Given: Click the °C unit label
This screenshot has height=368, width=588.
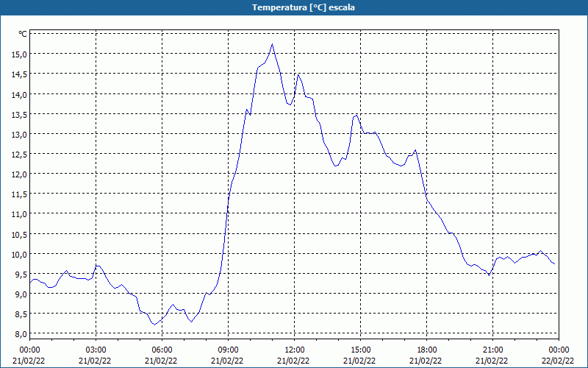Looking at the screenshot, I should coord(23,34).
